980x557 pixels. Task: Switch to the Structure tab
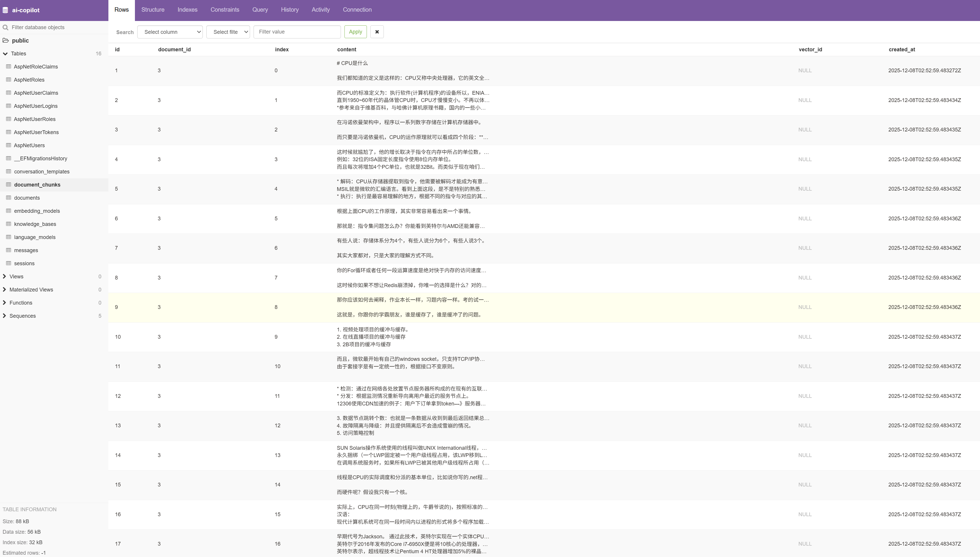tap(153, 10)
